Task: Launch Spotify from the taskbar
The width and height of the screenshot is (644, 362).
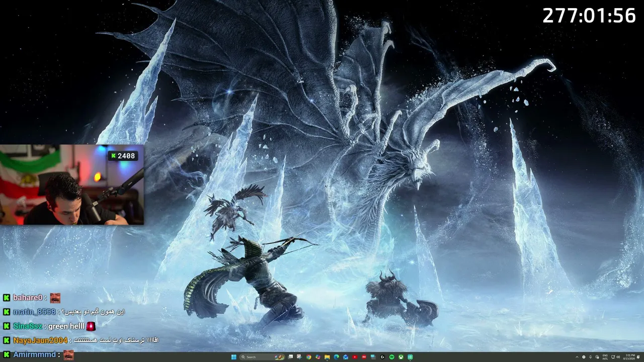Action: point(392,357)
